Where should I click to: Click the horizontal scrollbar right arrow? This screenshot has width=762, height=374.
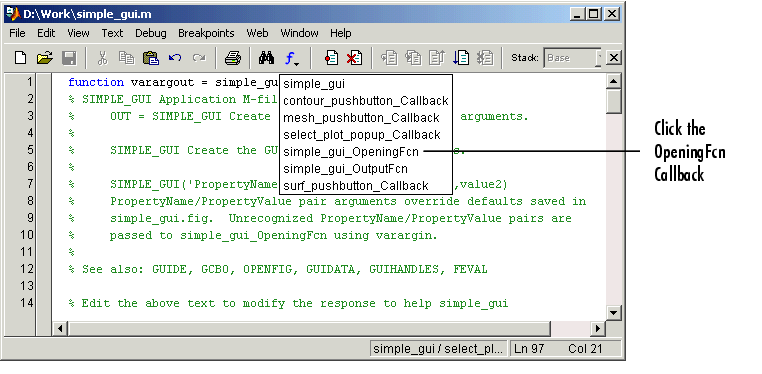click(x=598, y=328)
